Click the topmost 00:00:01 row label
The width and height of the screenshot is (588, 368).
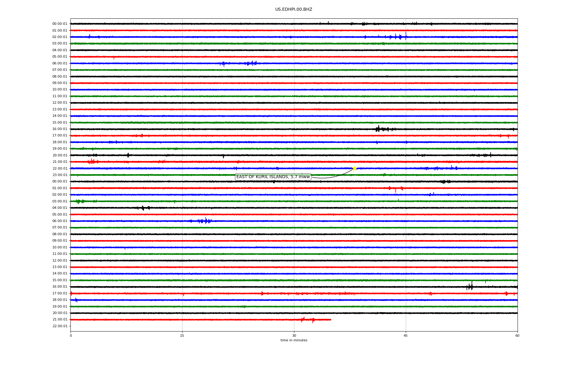coord(59,24)
